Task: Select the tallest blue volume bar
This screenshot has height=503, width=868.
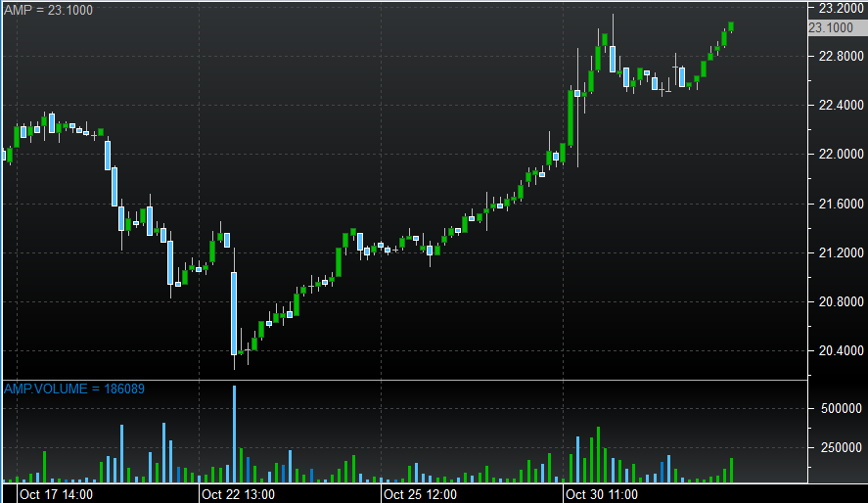Action: (234, 434)
